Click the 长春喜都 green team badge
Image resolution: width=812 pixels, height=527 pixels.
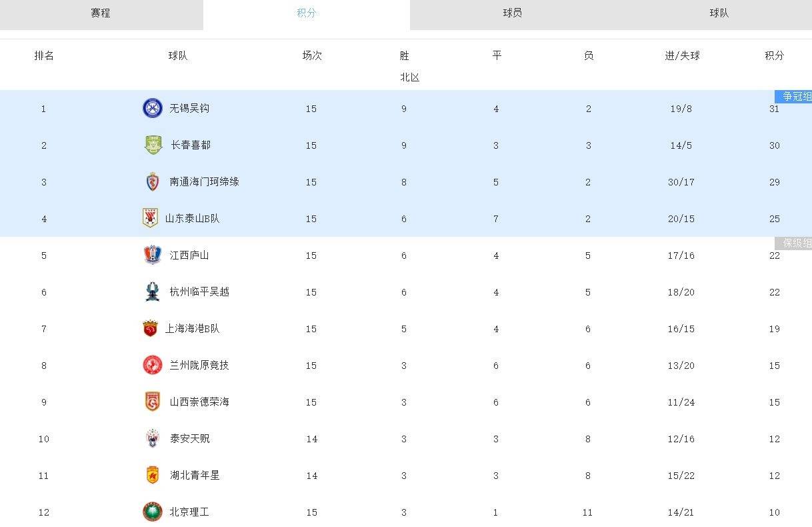[154, 145]
